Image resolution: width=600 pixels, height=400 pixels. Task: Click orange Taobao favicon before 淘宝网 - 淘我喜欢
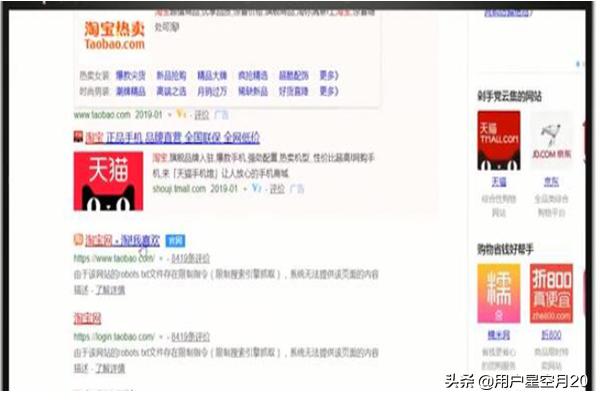pyautogui.click(x=78, y=240)
